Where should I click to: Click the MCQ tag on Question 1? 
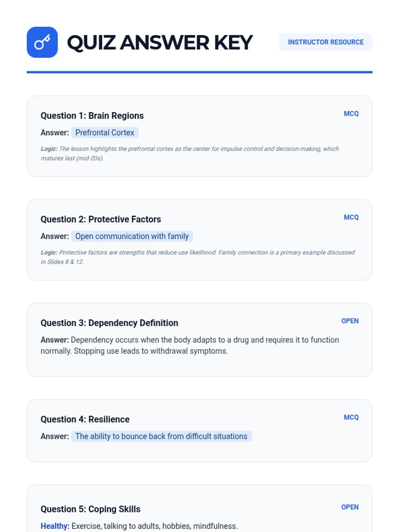pos(351,114)
